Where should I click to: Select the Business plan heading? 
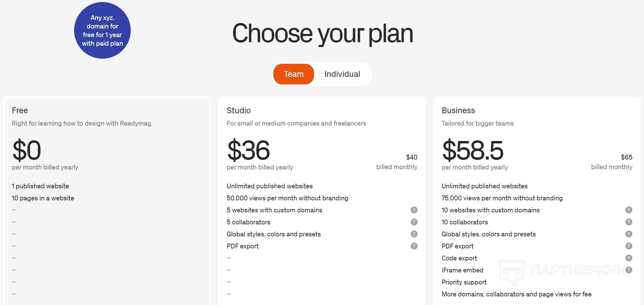click(x=458, y=110)
